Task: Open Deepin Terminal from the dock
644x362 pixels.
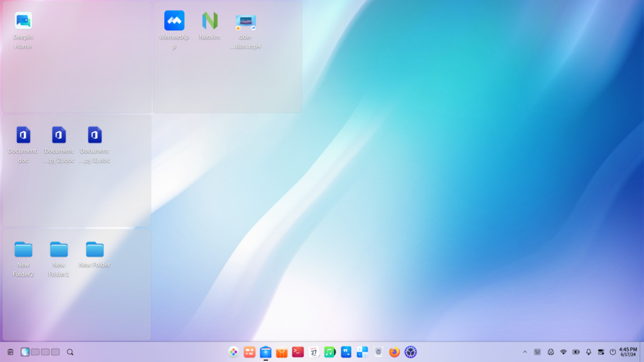Action: click(x=297, y=353)
